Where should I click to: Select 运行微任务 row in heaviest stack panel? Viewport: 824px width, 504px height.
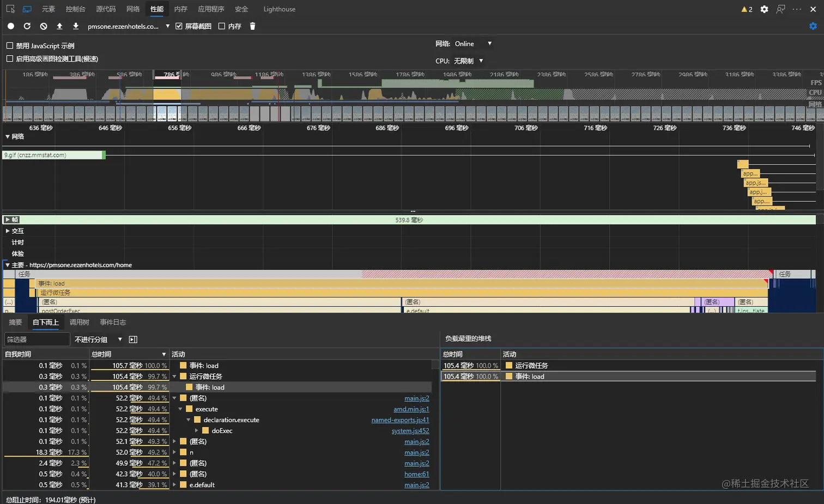click(628, 366)
